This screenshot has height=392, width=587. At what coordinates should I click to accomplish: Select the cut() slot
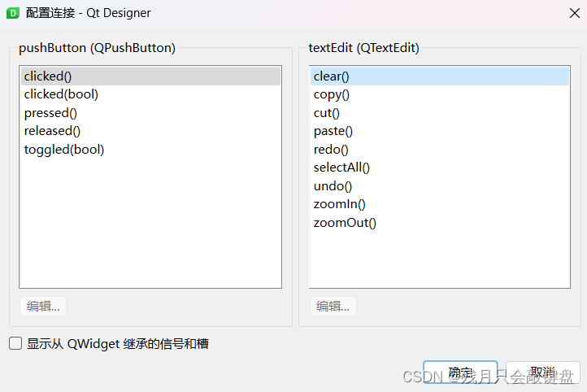[x=440, y=113]
